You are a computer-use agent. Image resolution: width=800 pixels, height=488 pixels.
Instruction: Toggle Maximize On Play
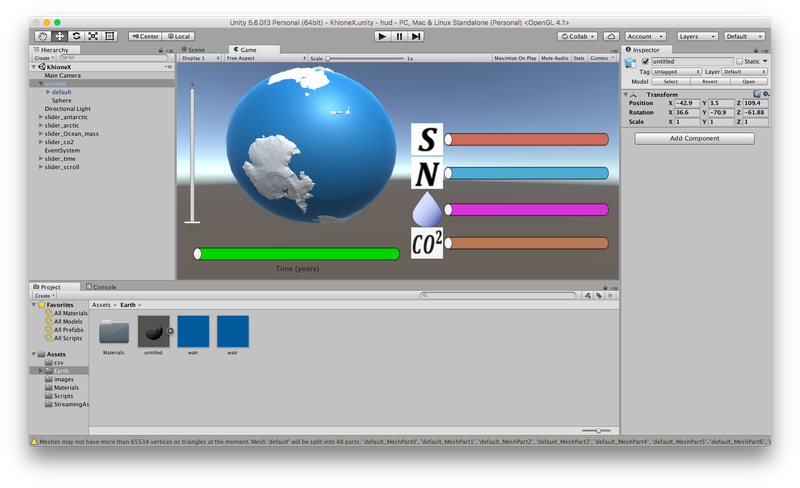515,58
